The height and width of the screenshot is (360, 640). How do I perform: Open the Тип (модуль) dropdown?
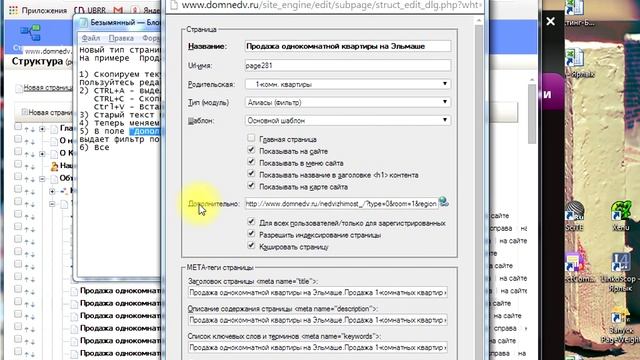coord(348,102)
